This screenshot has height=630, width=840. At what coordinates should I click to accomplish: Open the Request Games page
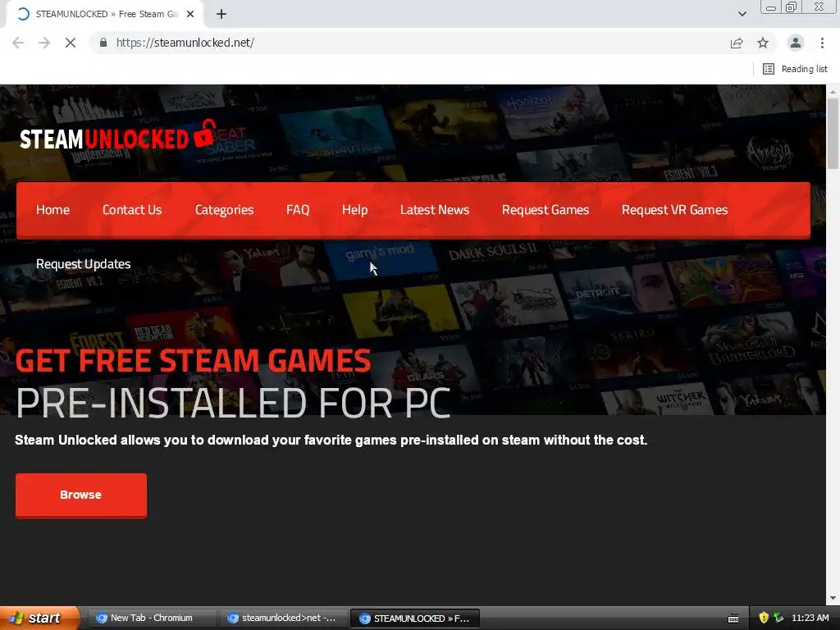click(x=546, y=210)
